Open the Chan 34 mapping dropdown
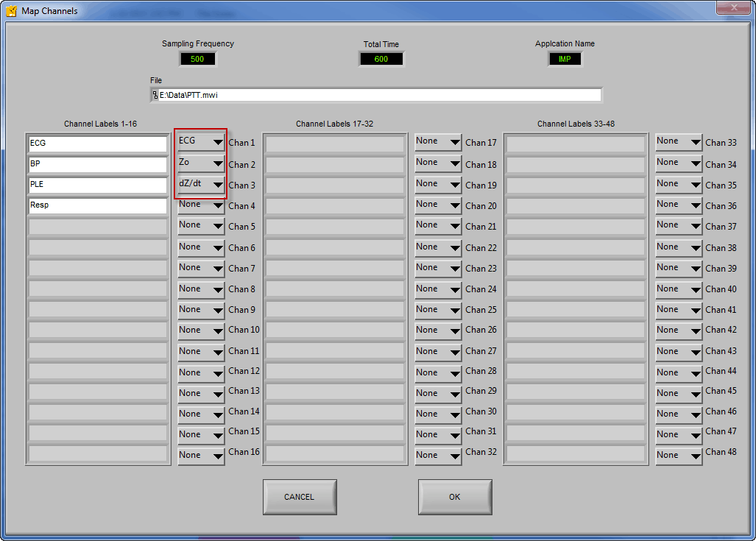This screenshot has width=756, height=541. 679,163
